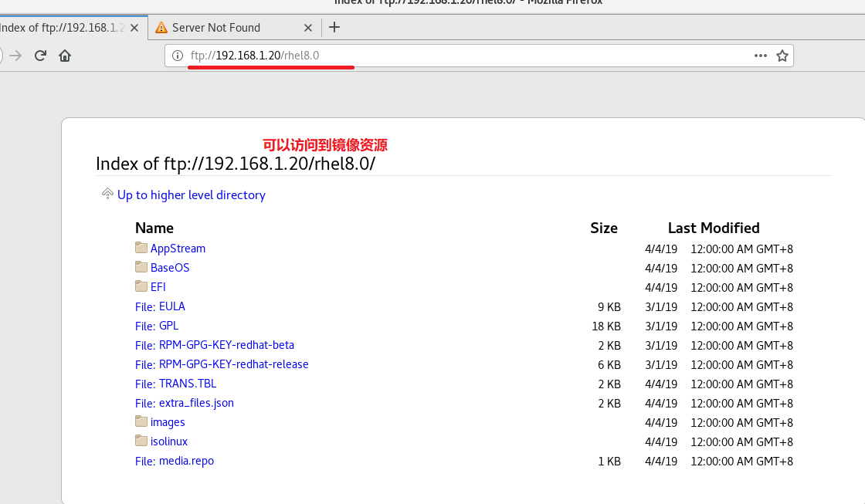This screenshot has width=865, height=504.
Task: Click the Reload page icon
Action: tap(40, 56)
